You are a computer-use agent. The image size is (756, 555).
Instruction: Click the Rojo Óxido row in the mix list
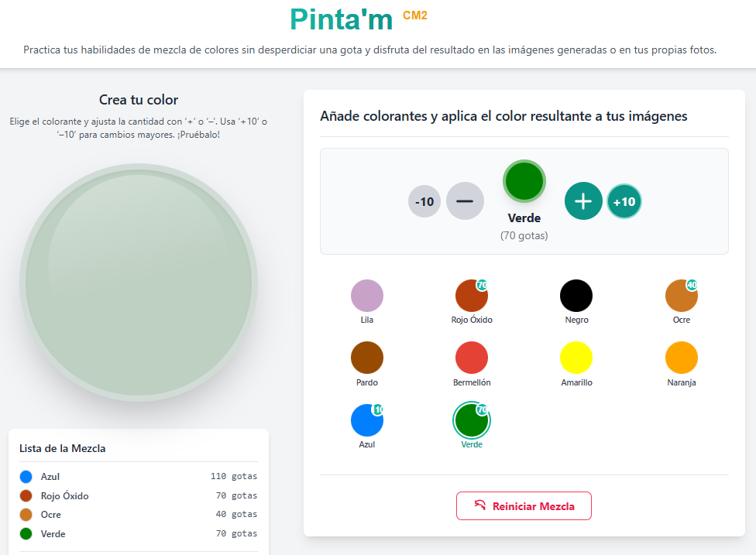point(139,495)
